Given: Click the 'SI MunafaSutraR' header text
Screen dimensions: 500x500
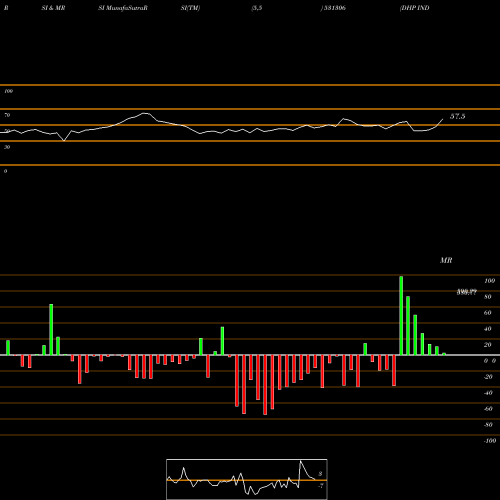Looking at the screenshot, I should (x=123, y=8).
